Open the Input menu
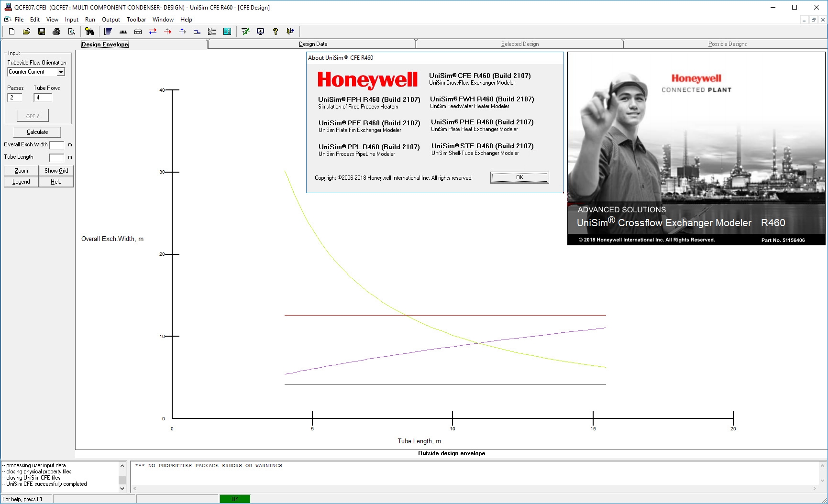 (72, 20)
